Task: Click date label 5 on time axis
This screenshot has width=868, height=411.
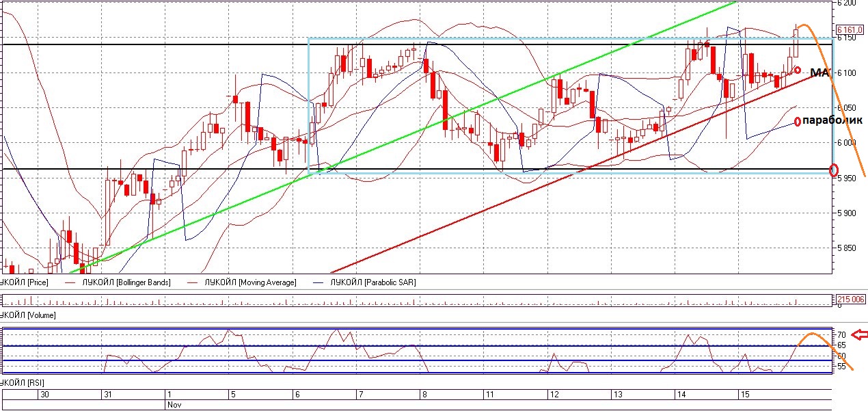Action: coord(233,395)
